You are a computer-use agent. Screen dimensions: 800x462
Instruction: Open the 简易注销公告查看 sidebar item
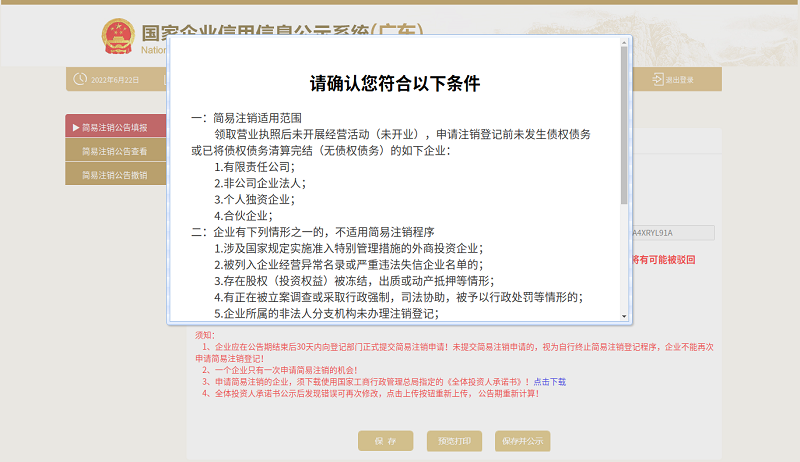[x=114, y=152]
